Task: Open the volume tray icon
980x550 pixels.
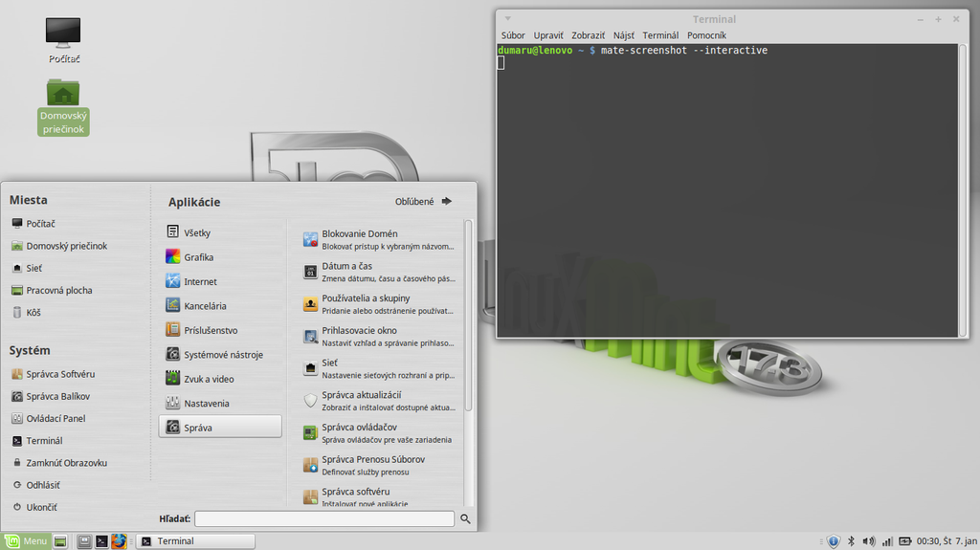Action: point(869,541)
